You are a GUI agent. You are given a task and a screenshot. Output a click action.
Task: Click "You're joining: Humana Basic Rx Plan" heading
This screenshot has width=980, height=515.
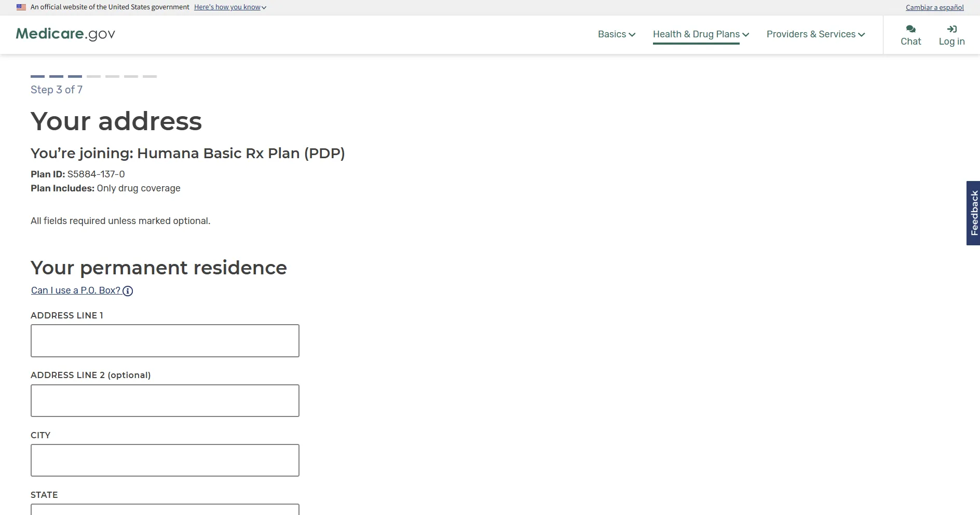coord(188,154)
